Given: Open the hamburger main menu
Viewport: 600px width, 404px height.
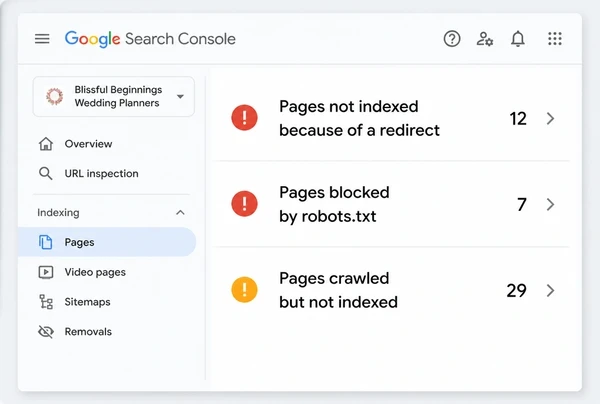Looking at the screenshot, I should (x=42, y=39).
